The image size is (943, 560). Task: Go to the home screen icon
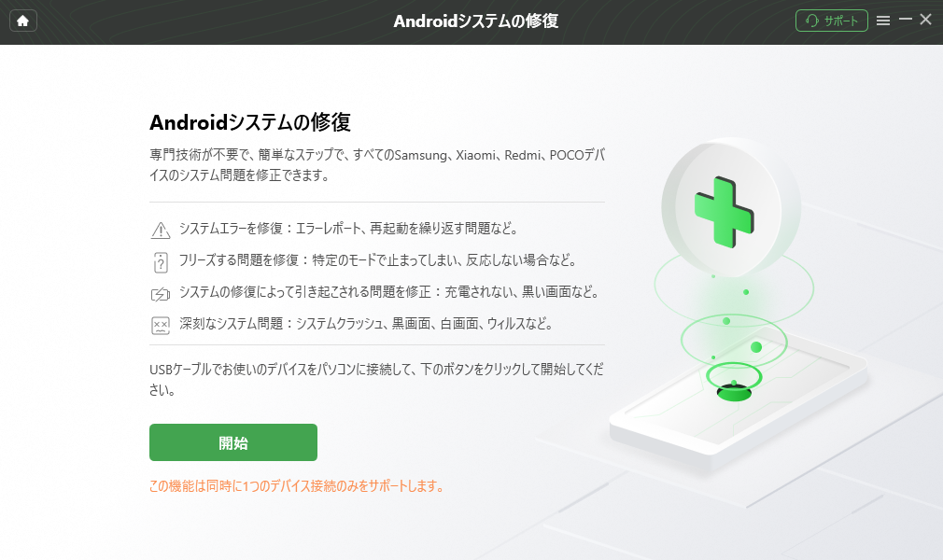click(22, 21)
